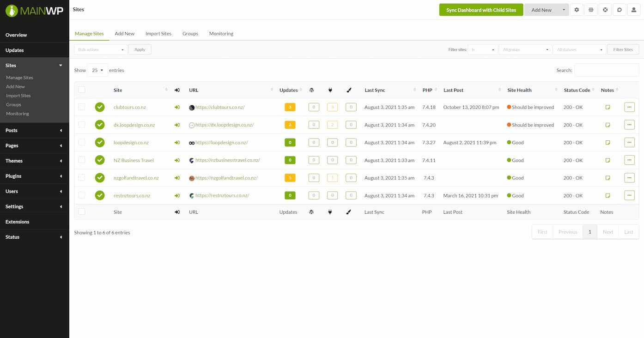This screenshot has height=338, width=644.
Task: Open the loopdesign.co.nz site link
Action: point(131,143)
